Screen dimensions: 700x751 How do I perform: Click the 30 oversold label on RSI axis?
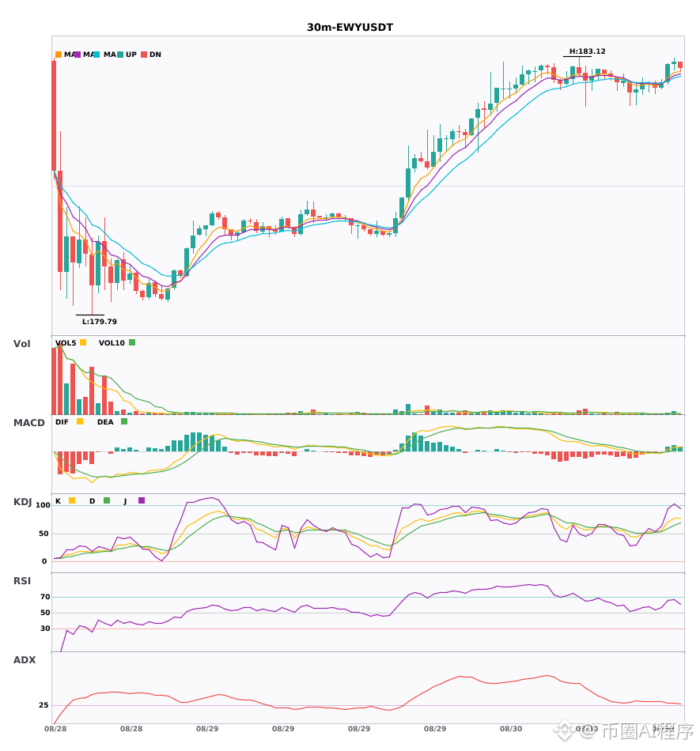coord(45,628)
